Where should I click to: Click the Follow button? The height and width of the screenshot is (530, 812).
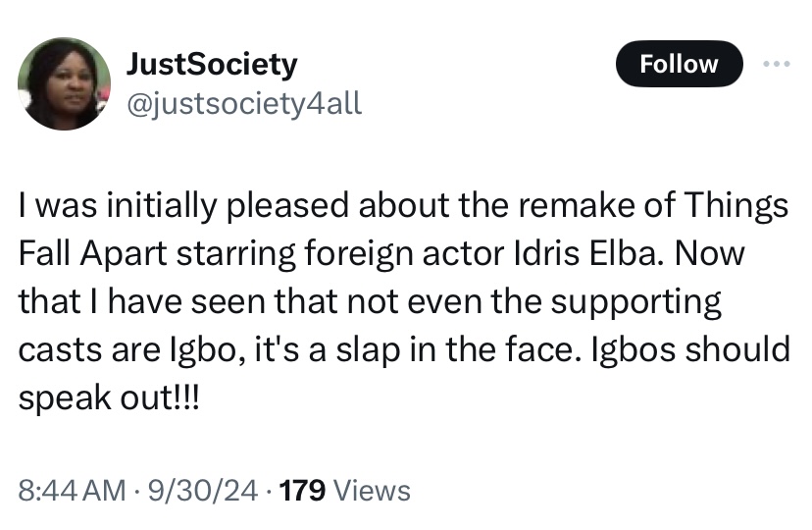tap(679, 65)
